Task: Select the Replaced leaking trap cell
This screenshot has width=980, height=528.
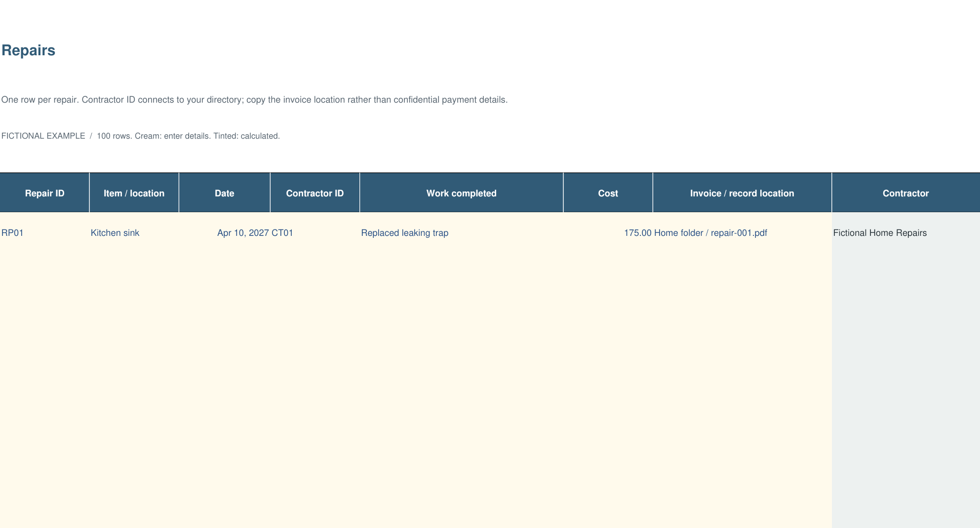Action: pyautogui.click(x=461, y=233)
